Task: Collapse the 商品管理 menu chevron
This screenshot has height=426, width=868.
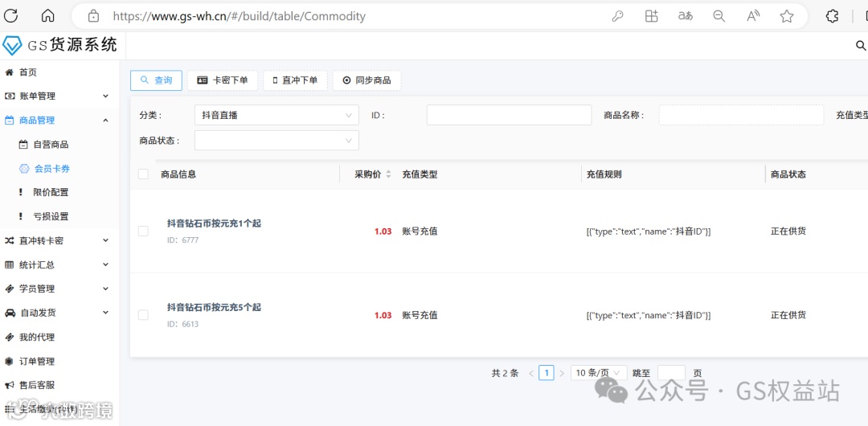Action: [106, 121]
